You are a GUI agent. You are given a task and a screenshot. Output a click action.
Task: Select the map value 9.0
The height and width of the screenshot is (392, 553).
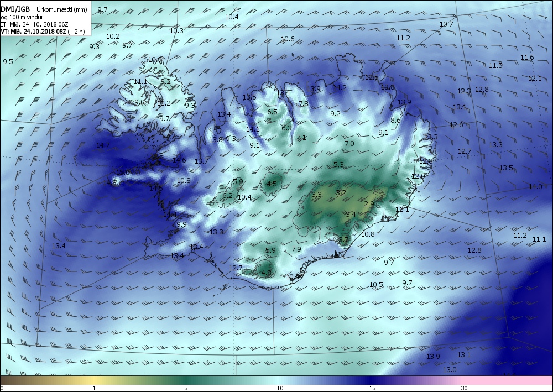point(140,102)
